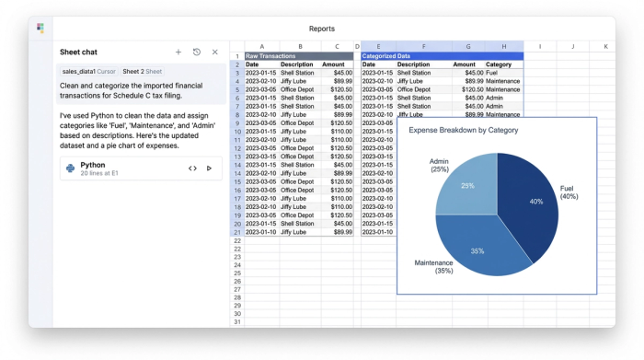This screenshot has height=360, width=644.
Task: Select column A header
Action: (261, 46)
